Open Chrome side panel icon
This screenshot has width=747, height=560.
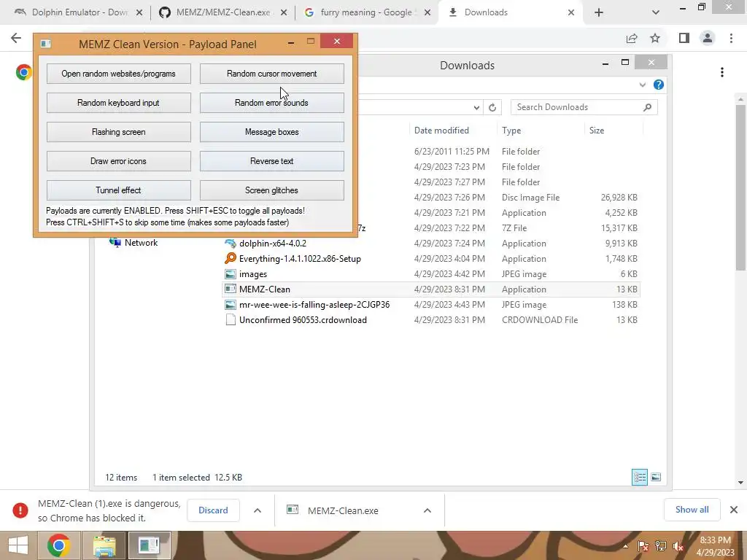pos(684,38)
